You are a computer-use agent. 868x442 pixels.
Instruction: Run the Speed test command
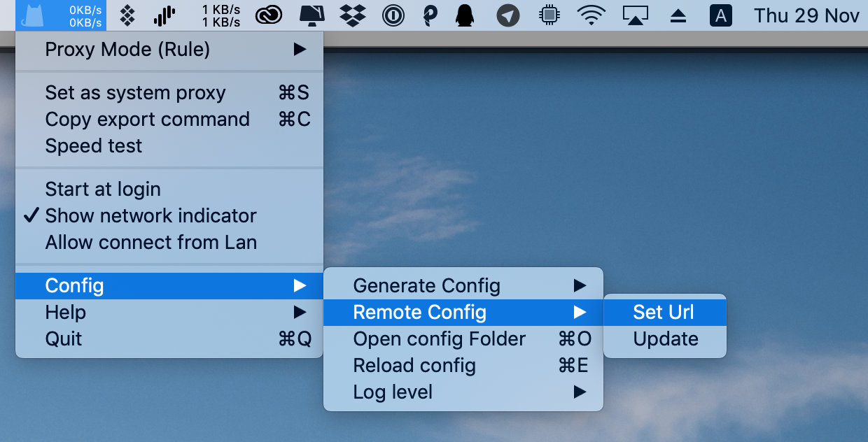[94, 146]
